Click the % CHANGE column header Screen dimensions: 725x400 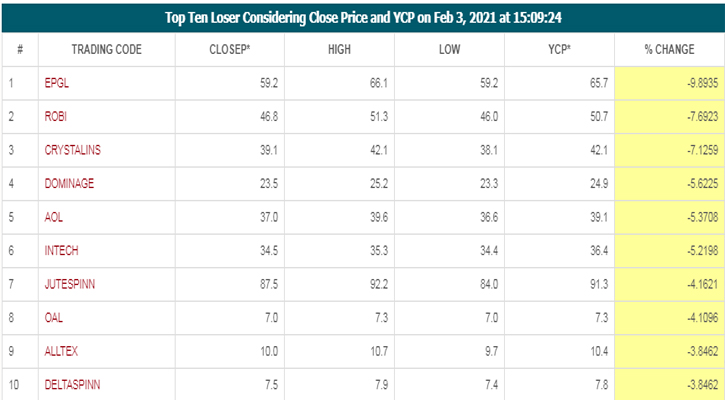667,50
